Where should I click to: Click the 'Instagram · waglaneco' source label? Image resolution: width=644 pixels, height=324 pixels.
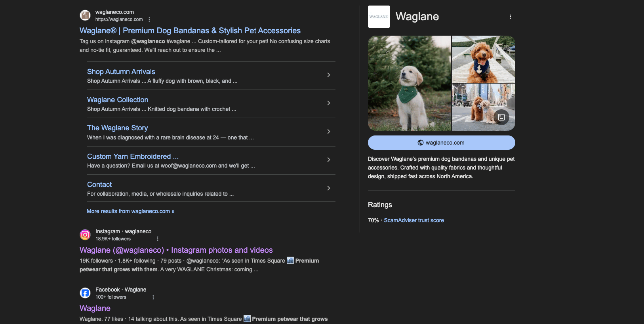[123, 231]
